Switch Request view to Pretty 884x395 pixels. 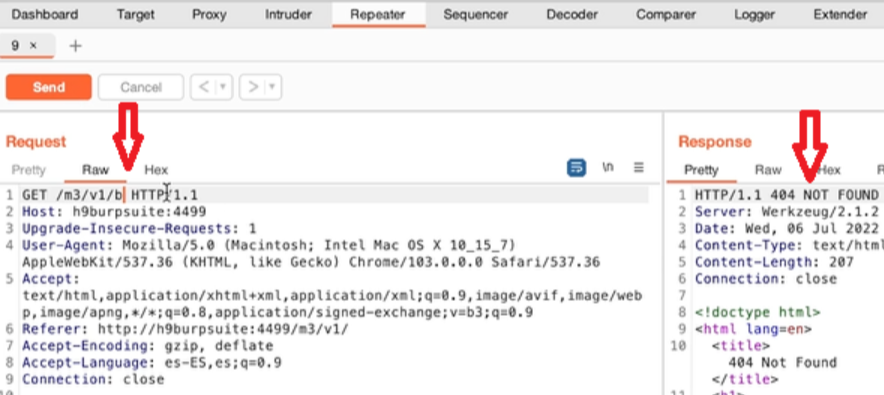coord(28,170)
